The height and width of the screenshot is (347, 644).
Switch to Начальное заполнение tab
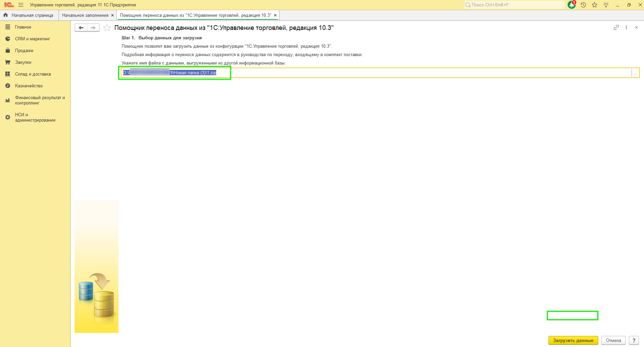(x=85, y=15)
